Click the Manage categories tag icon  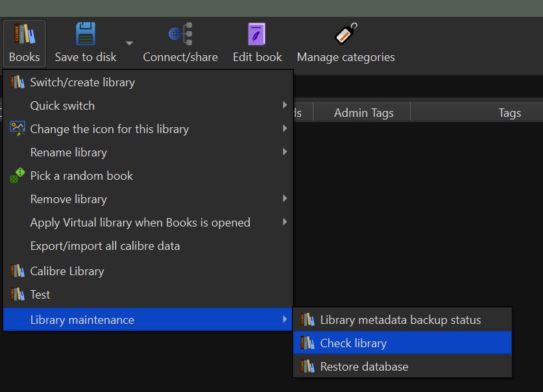click(345, 34)
